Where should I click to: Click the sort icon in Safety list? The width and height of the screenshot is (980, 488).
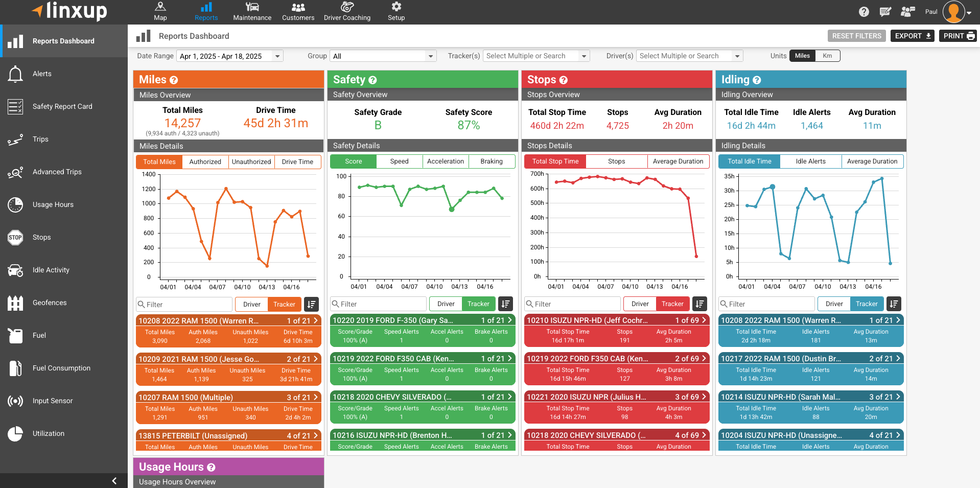[505, 304]
